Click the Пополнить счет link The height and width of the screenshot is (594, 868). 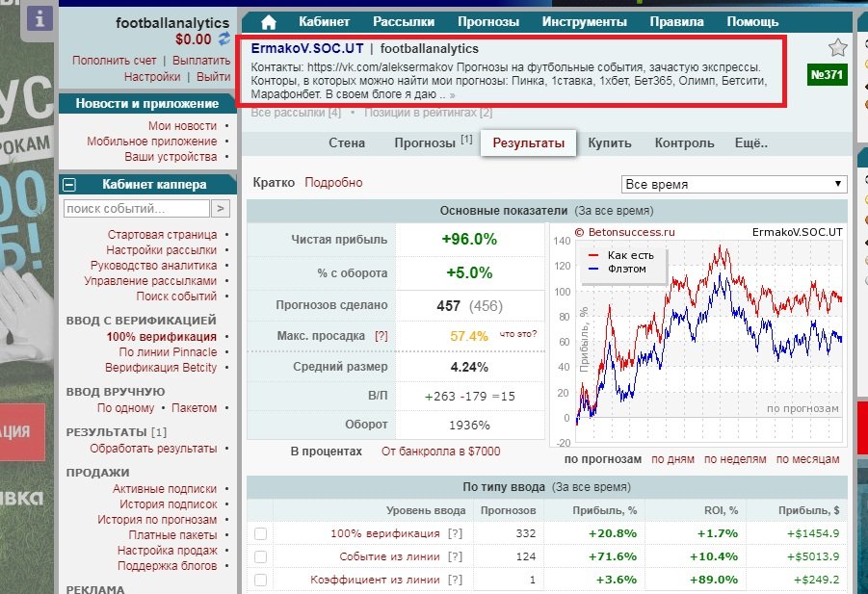click(114, 61)
